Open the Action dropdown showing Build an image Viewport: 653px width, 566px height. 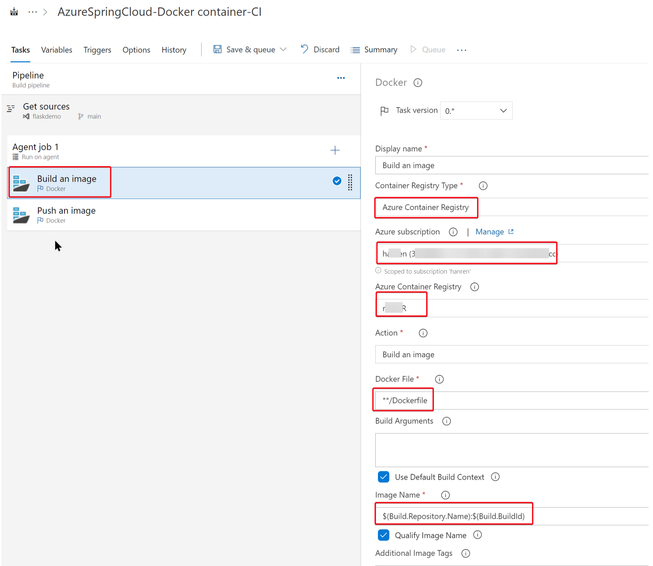point(512,354)
